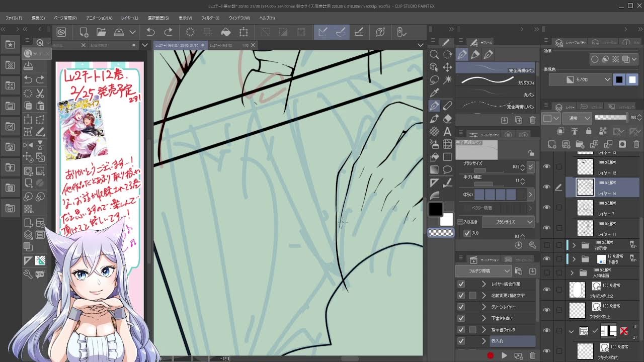Open the フィルター(I) menu

click(210, 18)
